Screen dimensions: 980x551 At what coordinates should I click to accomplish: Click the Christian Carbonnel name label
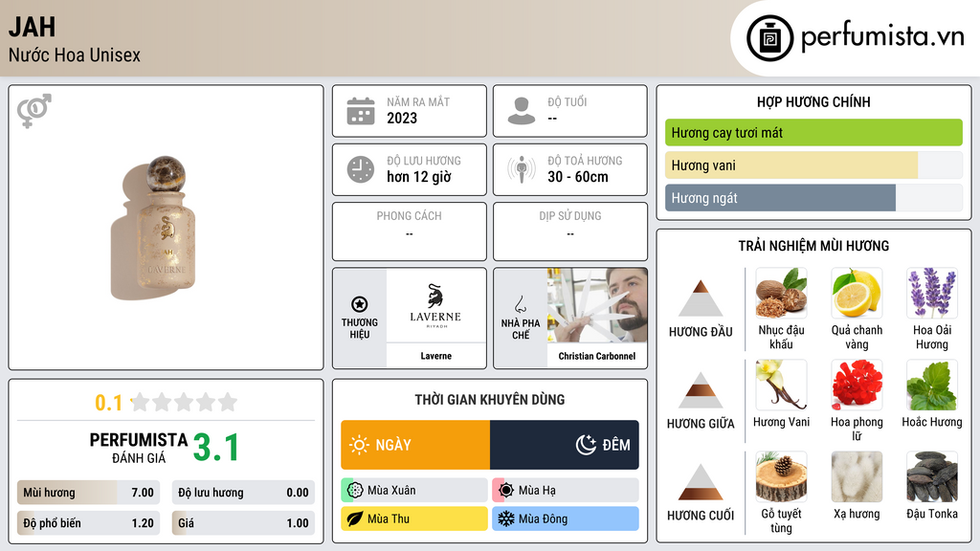click(x=597, y=356)
